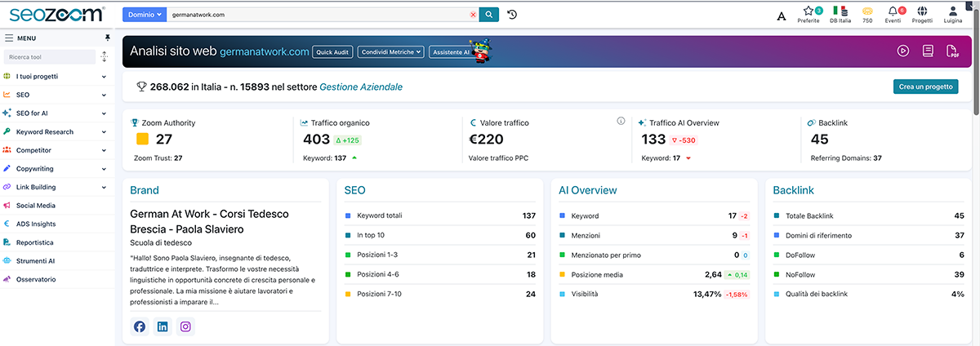Open the Gestione Aziendale sector link
The width and height of the screenshot is (980, 346).
361,86
